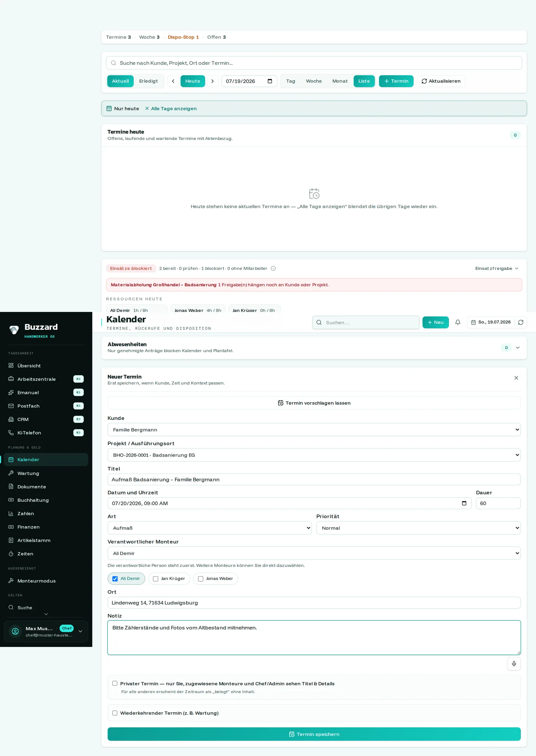The width and height of the screenshot is (536, 756).
Task: Focus the Suche nach Kunde search field
Action: (x=314, y=63)
